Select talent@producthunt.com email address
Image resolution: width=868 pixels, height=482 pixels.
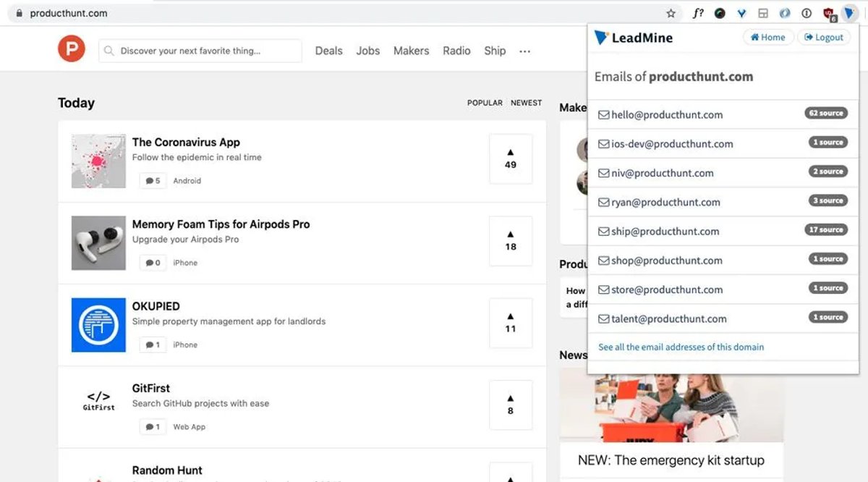pyautogui.click(x=669, y=318)
